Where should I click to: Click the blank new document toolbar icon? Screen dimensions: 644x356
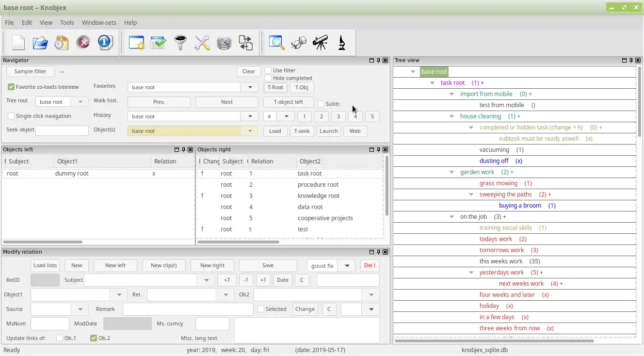(x=18, y=43)
